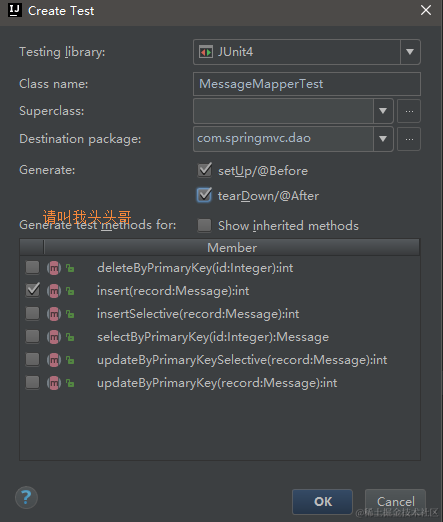Select updateByPrimaryKey(record:Message):int text
This screenshot has height=522, width=443.
click(217, 383)
